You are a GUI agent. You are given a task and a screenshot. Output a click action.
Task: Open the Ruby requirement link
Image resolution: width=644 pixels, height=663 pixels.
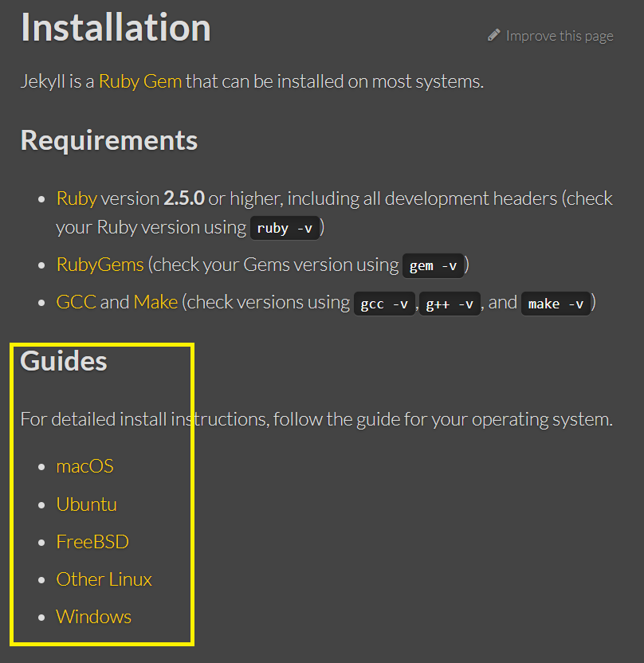pyautogui.click(x=77, y=198)
